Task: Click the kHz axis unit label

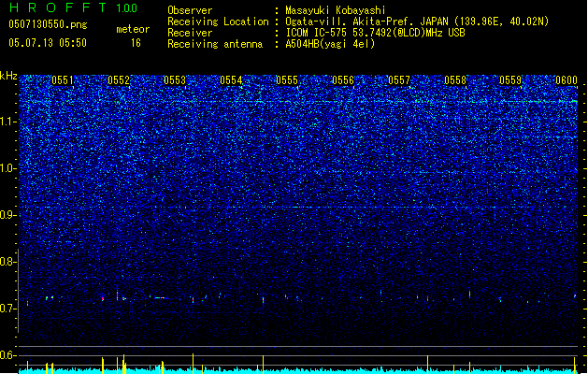Action: [x=8, y=76]
